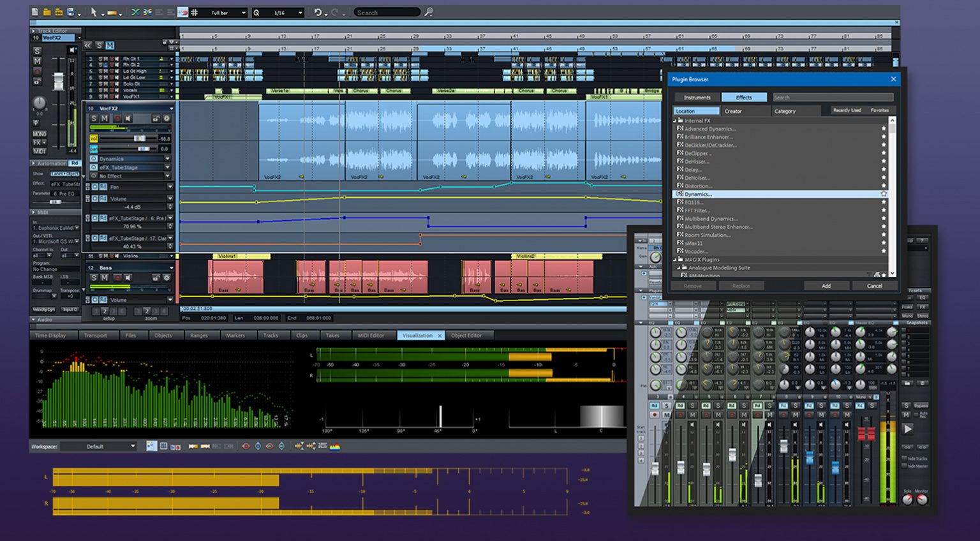Click the speaker monitor icon on VocFX2 track
Viewport: 980px width, 541px height.
click(x=128, y=119)
